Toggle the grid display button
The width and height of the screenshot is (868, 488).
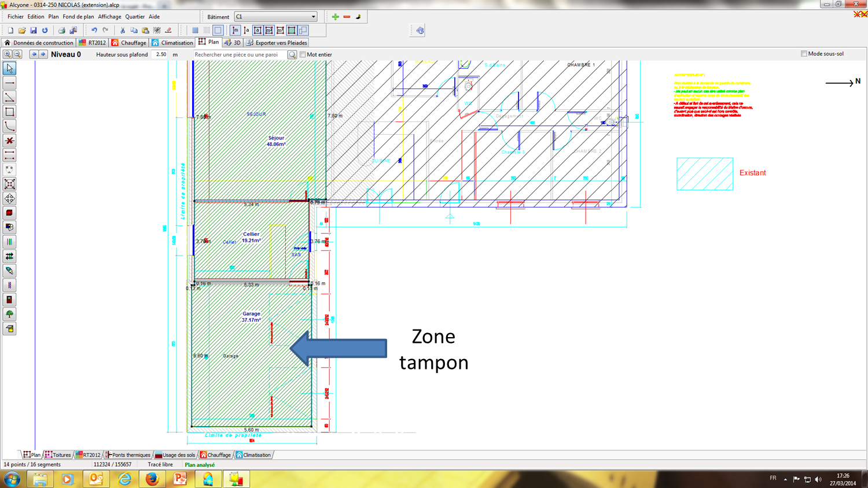coord(195,31)
